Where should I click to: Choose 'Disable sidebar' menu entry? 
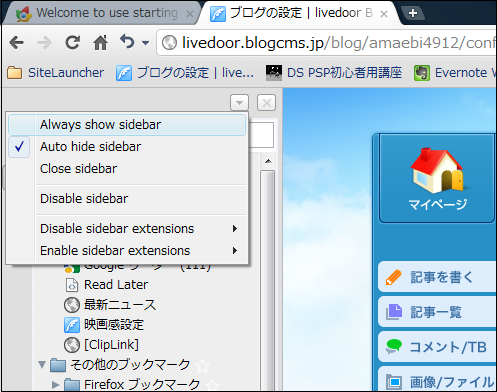pyautogui.click(x=127, y=199)
